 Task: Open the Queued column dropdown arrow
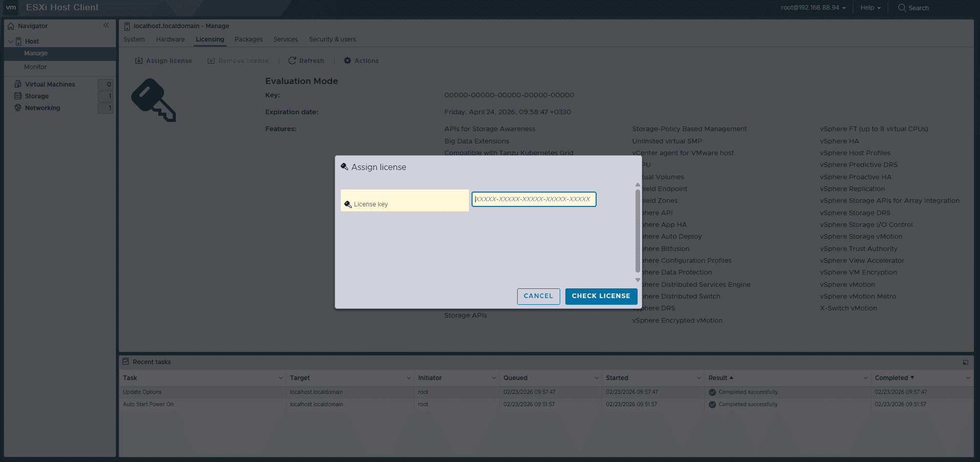tap(597, 378)
